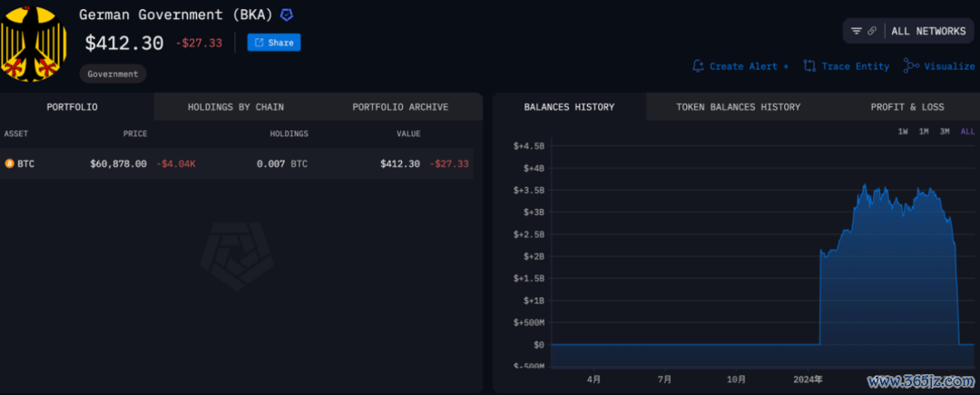Click the 2024年 axis label
This screenshot has width=980, height=395.
point(808,379)
